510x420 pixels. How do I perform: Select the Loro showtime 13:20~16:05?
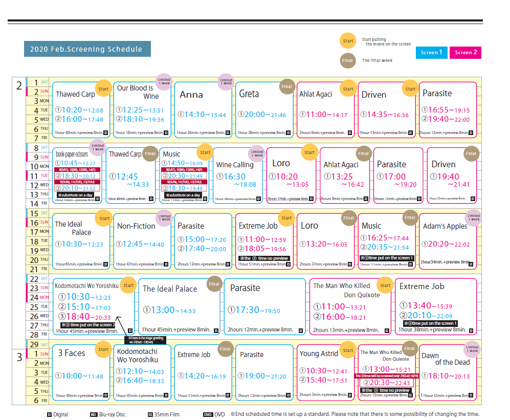[x=323, y=244]
